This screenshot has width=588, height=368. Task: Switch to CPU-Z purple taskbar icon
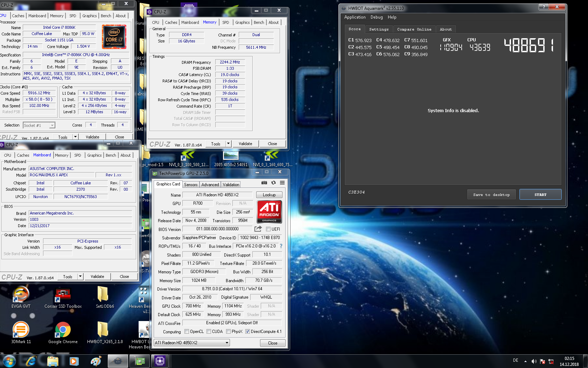[160, 361]
